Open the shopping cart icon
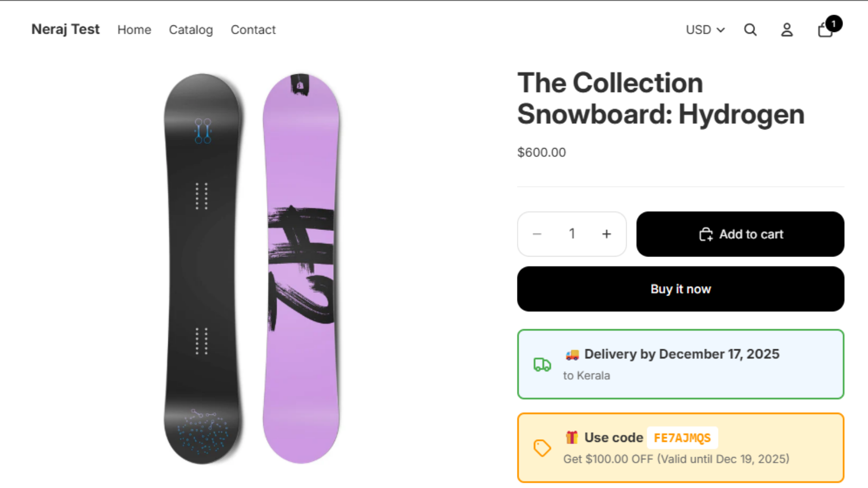The width and height of the screenshot is (868, 488). 824,30
